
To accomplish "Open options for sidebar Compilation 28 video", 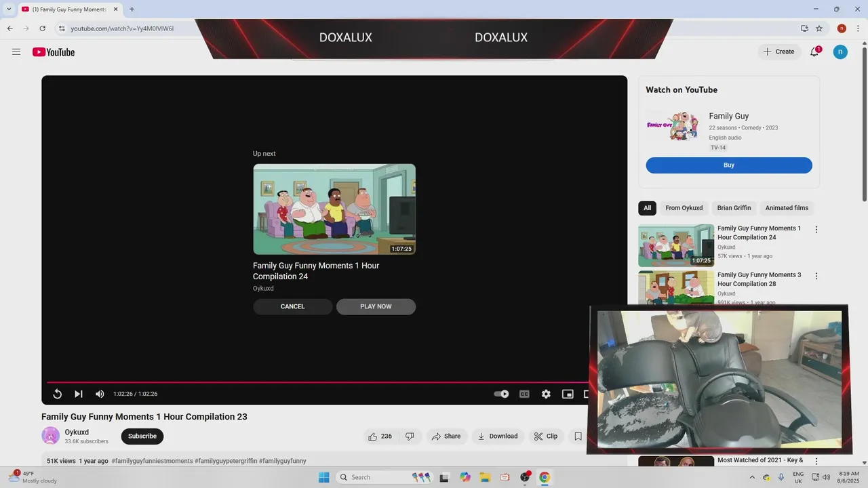I will 816,277.
